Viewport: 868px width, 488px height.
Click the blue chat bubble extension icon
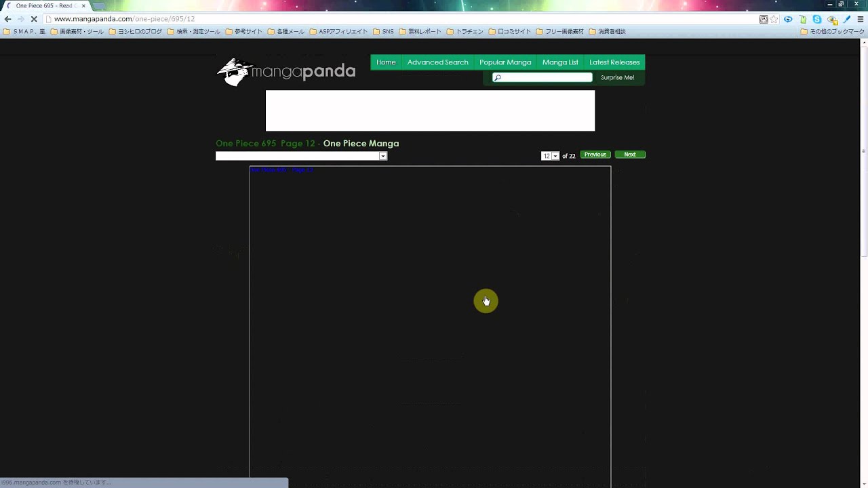(788, 19)
